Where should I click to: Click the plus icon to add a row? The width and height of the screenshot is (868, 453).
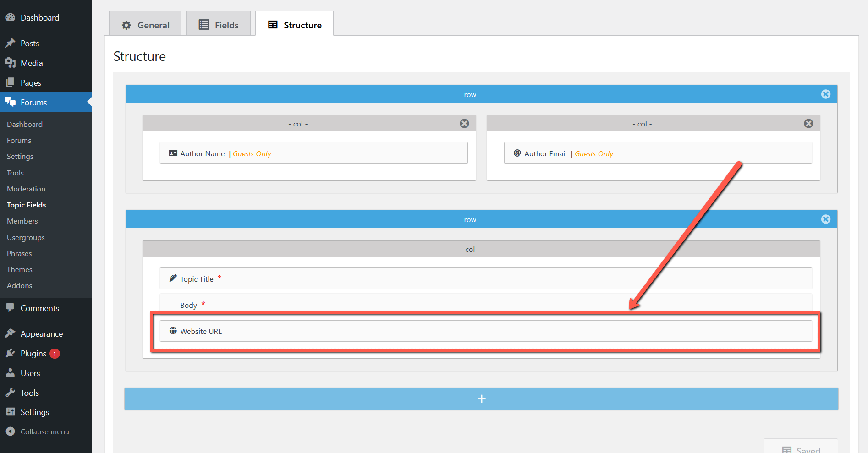(481, 399)
